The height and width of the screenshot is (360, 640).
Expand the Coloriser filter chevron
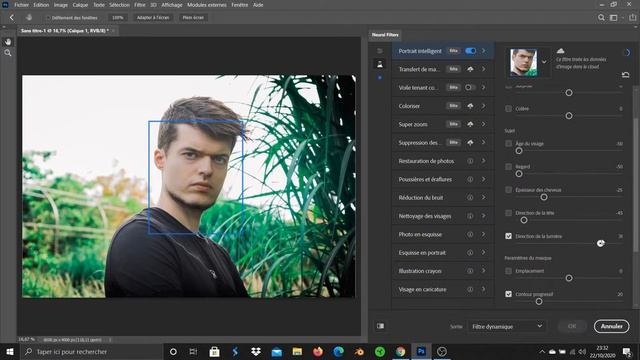point(484,106)
